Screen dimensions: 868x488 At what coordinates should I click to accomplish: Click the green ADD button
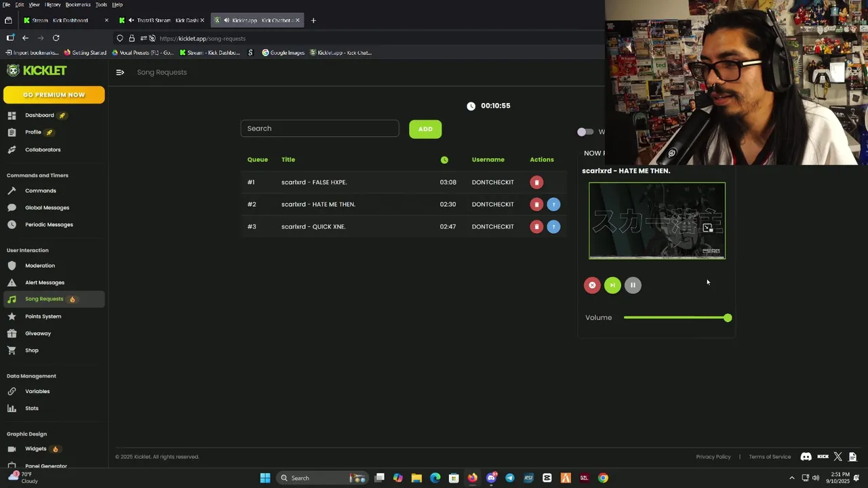click(x=425, y=129)
